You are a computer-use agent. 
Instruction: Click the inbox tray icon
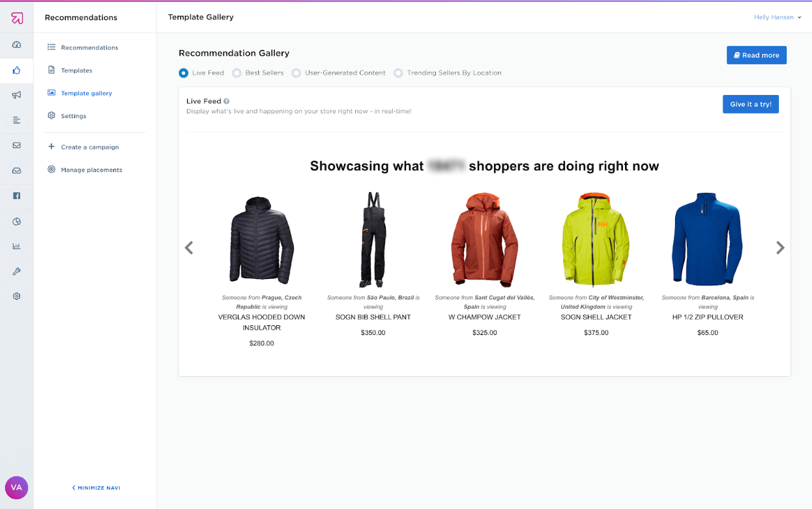click(17, 171)
